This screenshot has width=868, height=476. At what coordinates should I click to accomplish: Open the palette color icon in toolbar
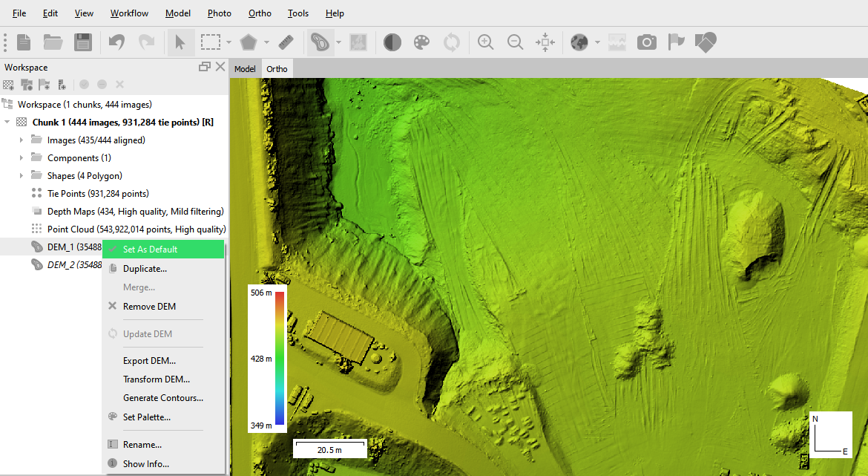[421, 42]
